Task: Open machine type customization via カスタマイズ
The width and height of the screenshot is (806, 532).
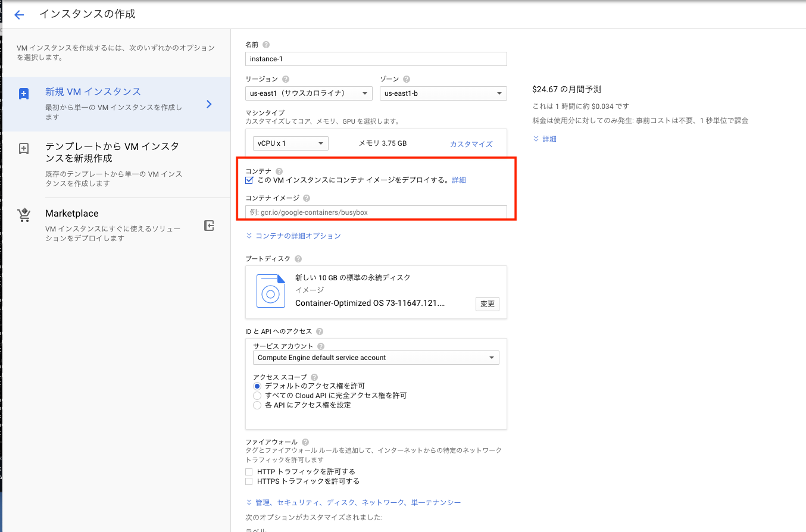Action: [x=470, y=143]
